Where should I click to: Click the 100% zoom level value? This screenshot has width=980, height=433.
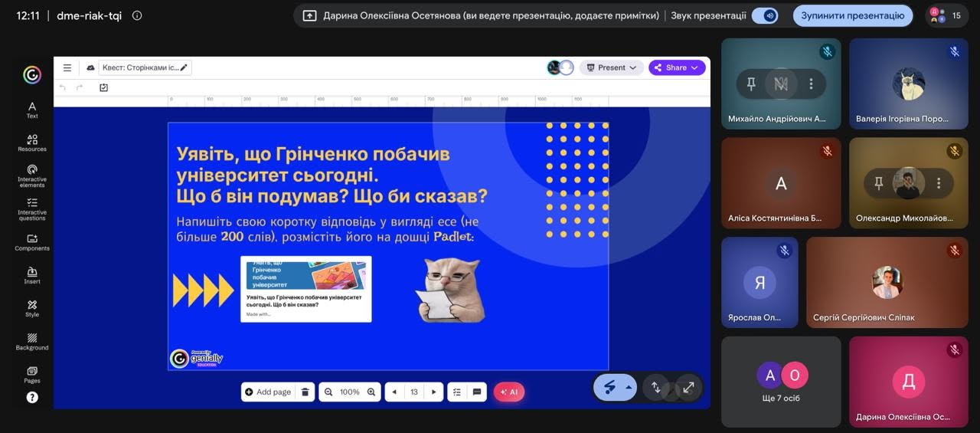(350, 392)
